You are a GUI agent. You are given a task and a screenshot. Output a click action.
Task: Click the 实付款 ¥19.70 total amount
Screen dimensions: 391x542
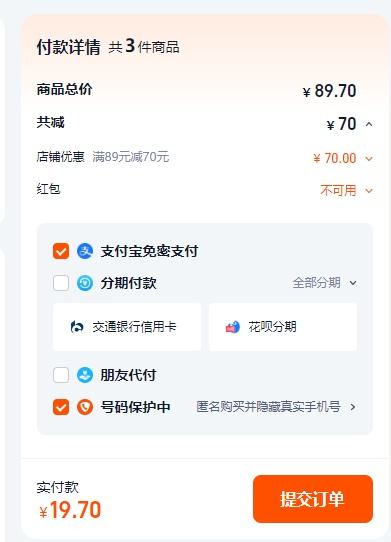[x=70, y=510]
